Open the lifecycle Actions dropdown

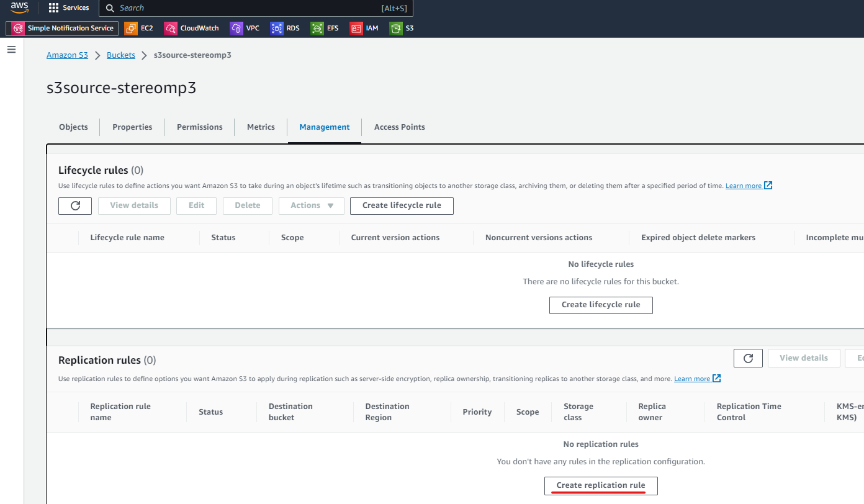(x=312, y=205)
